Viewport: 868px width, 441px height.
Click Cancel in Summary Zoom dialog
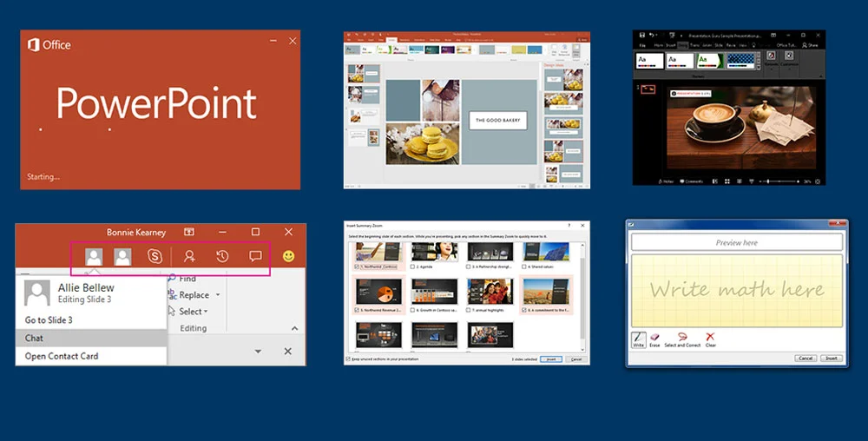[x=576, y=359]
